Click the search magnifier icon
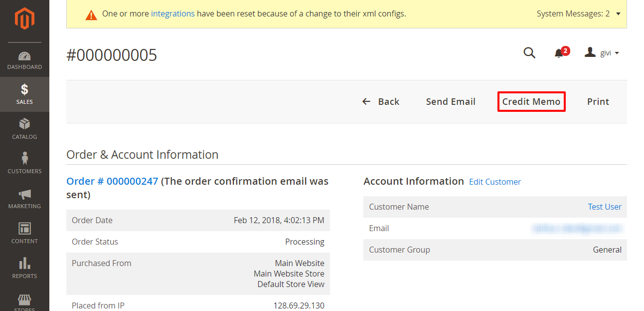 tap(529, 52)
